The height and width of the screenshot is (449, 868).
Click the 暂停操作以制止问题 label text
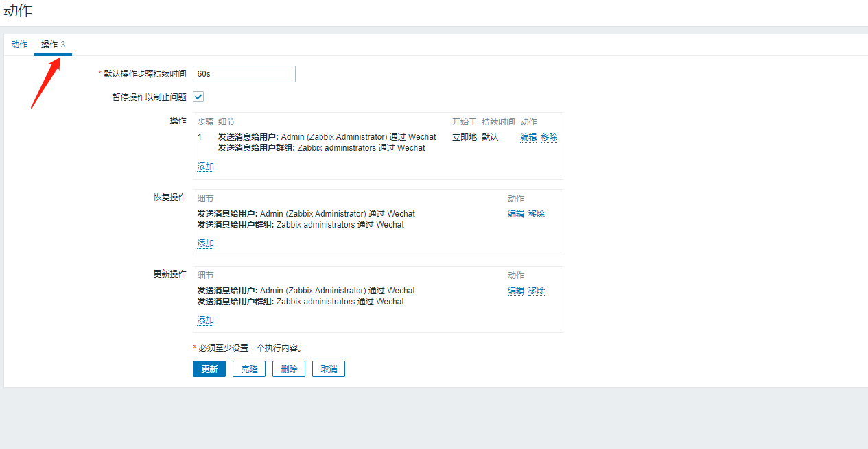tap(149, 97)
